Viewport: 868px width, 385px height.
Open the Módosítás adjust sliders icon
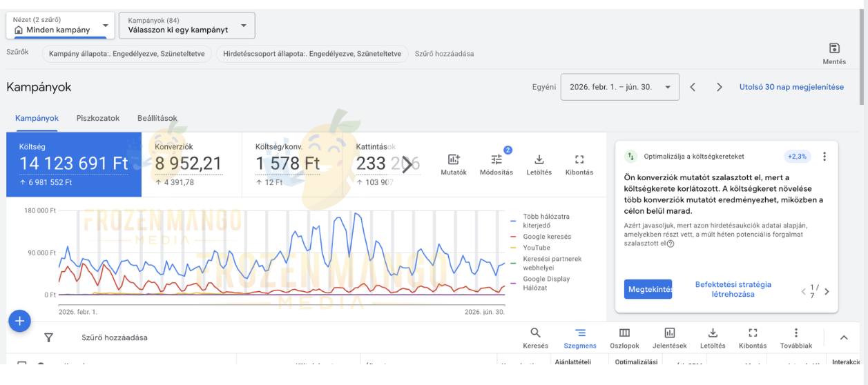(496, 159)
